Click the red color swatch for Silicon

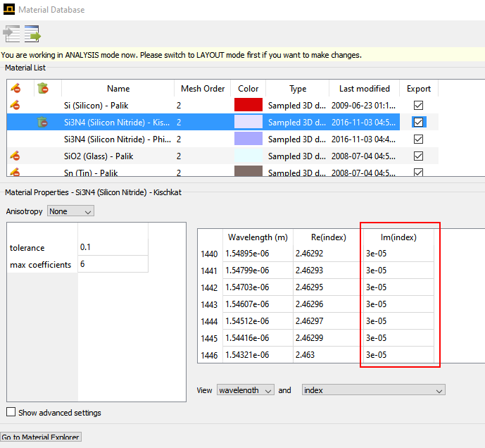(248, 106)
